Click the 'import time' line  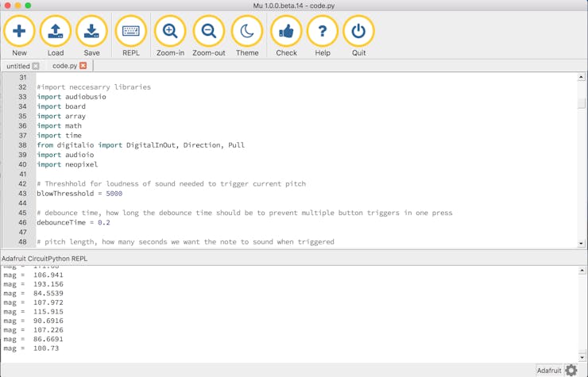click(60, 136)
